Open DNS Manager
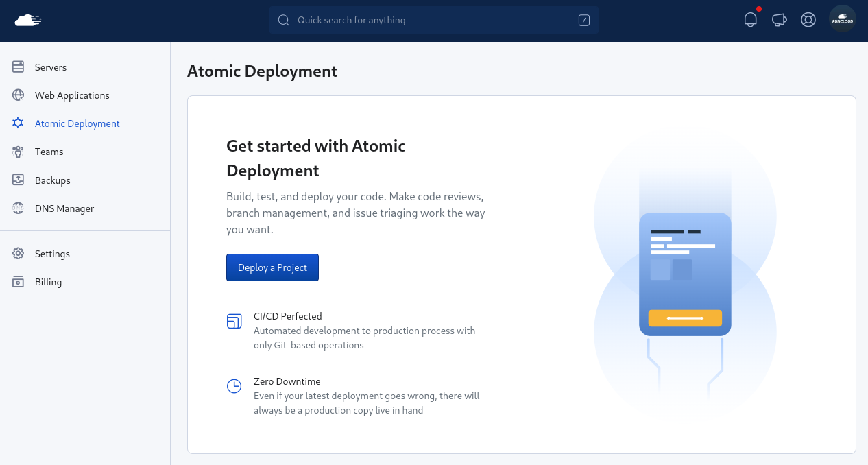 (x=64, y=208)
